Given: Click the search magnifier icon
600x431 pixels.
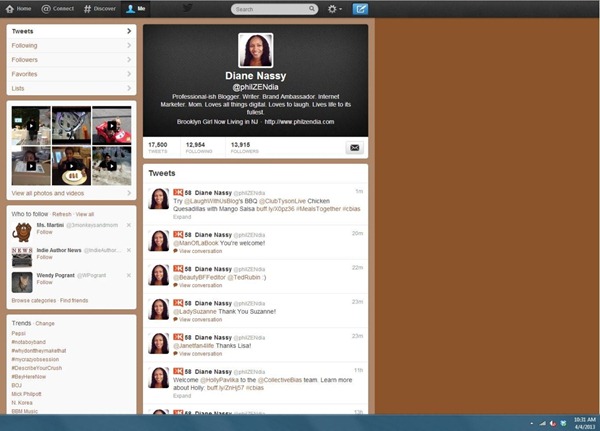Looking at the screenshot, I should pos(312,8).
